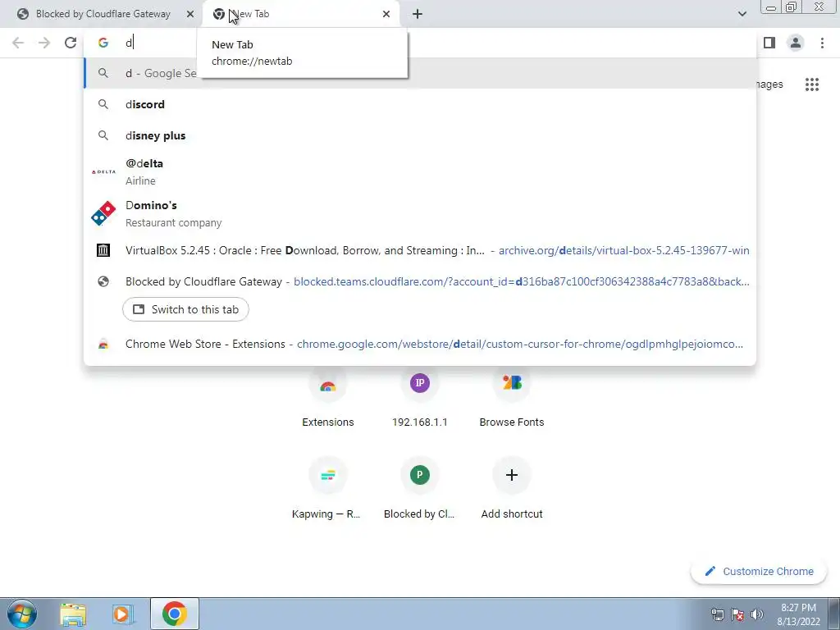The height and width of the screenshot is (630, 840).
Task: Select the disney plus search suggestion
Action: (x=420, y=135)
